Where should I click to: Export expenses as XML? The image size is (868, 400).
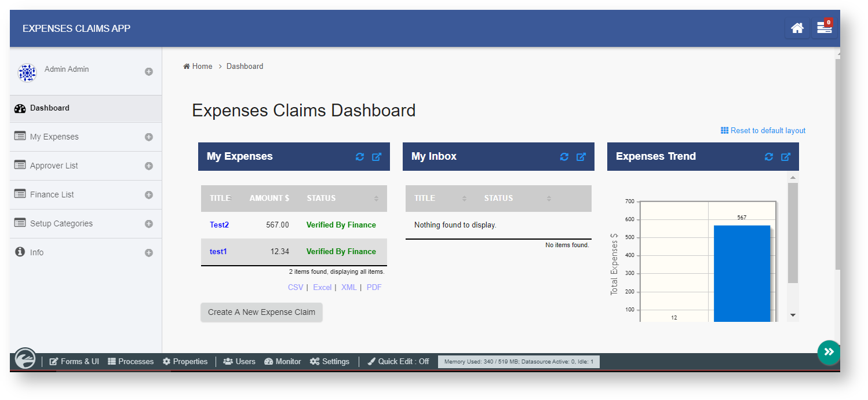tap(349, 288)
